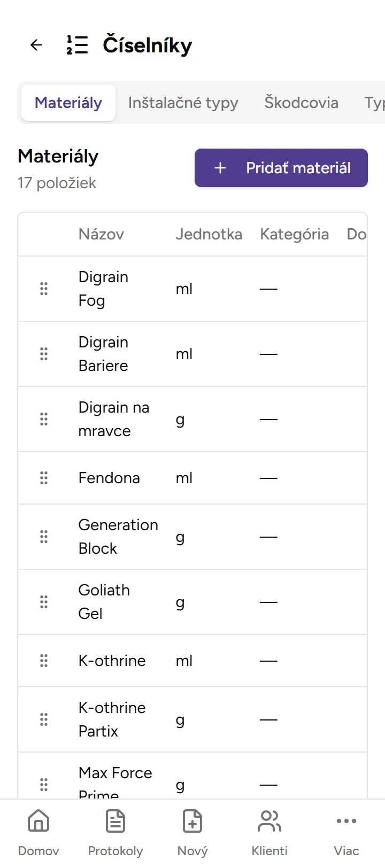Screen dimensions: 385x868
Task: Select the Škodcovia tab
Action: 301,103
